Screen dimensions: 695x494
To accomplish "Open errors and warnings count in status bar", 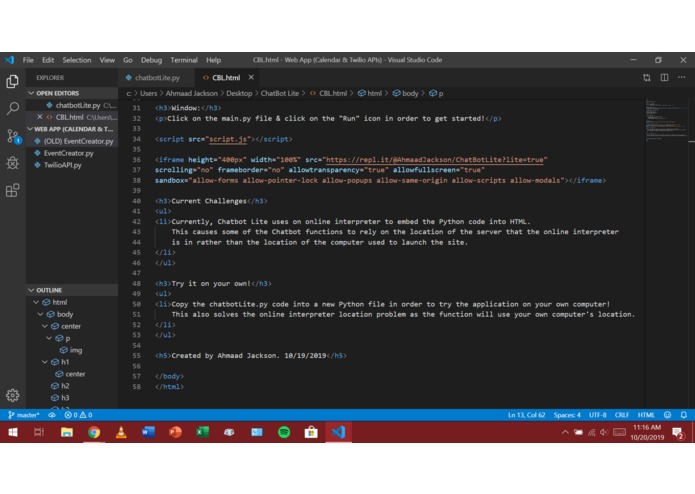I will [x=78, y=415].
